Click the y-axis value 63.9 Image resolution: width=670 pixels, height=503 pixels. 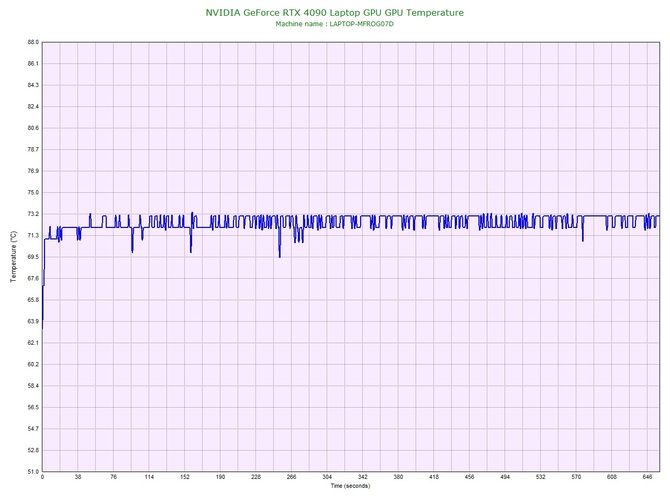[33, 321]
